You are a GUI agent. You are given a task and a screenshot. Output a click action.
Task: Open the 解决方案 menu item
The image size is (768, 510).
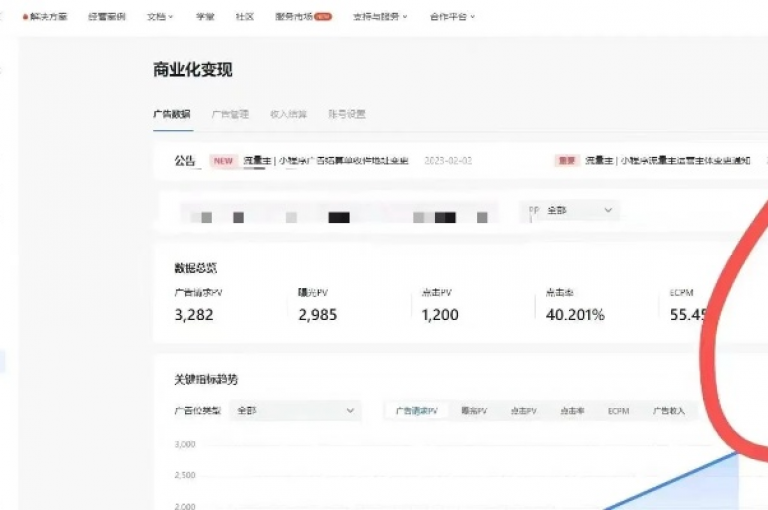(48, 17)
